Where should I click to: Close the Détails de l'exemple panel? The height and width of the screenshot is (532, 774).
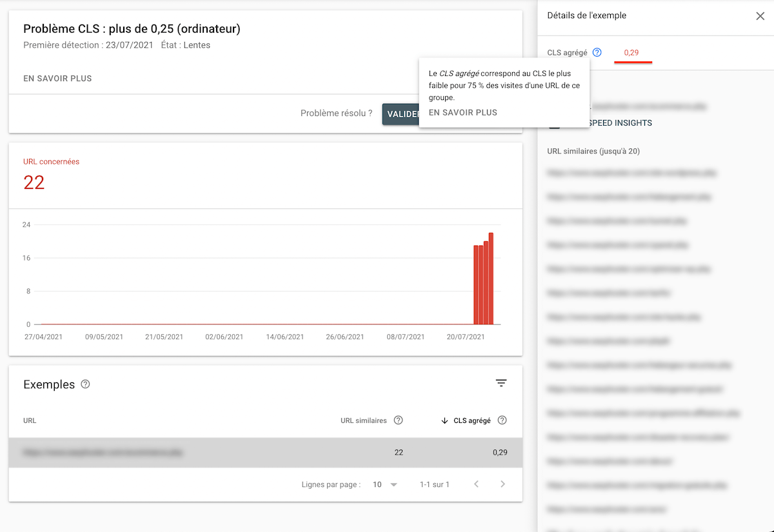(760, 15)
